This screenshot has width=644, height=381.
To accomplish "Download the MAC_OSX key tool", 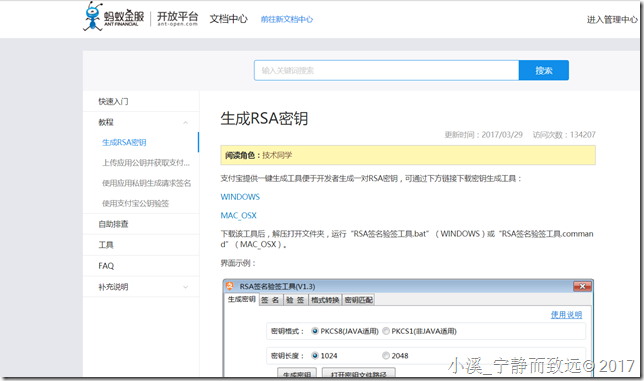I will point(239,216).
